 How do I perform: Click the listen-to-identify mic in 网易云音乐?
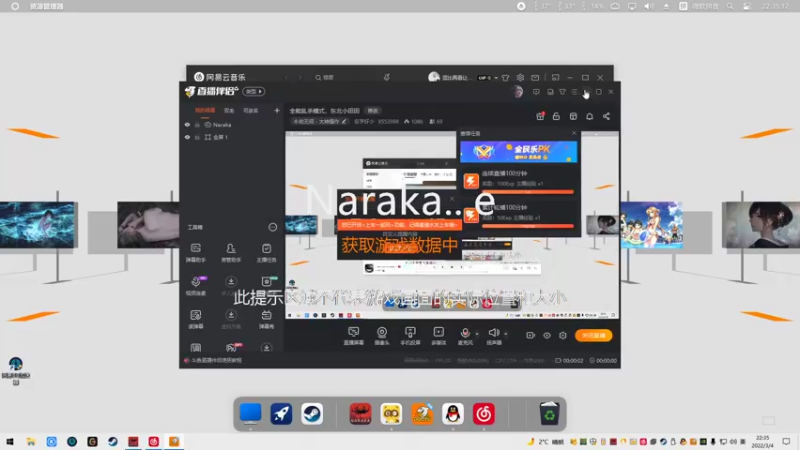click(387, 78)
